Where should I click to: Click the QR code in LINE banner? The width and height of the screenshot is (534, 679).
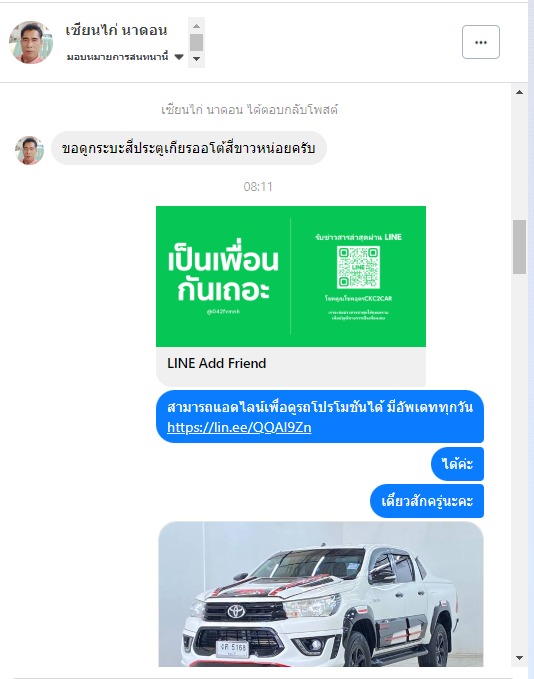(x=358, y=267)
